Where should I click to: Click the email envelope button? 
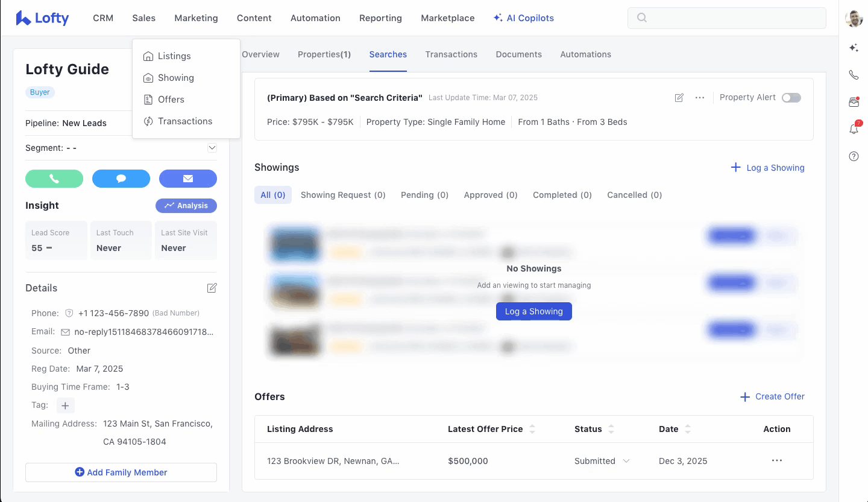(187, 179)
